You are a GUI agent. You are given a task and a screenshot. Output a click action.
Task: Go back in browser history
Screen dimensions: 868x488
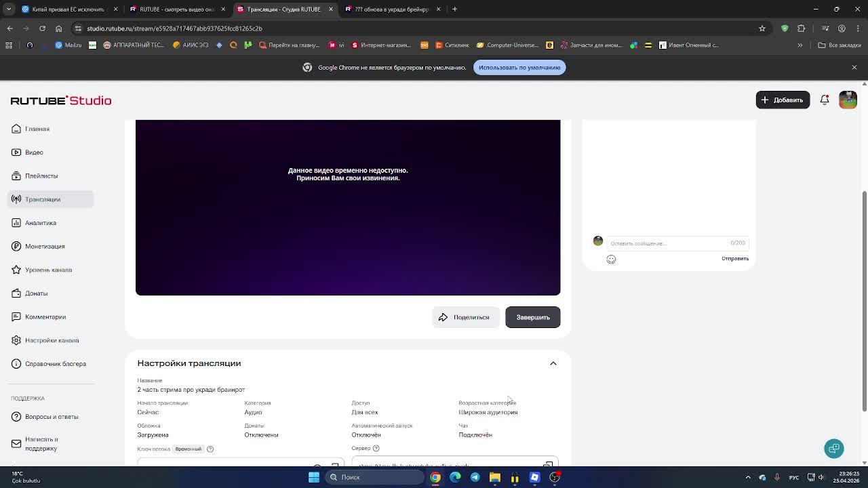tap(9, 28)
